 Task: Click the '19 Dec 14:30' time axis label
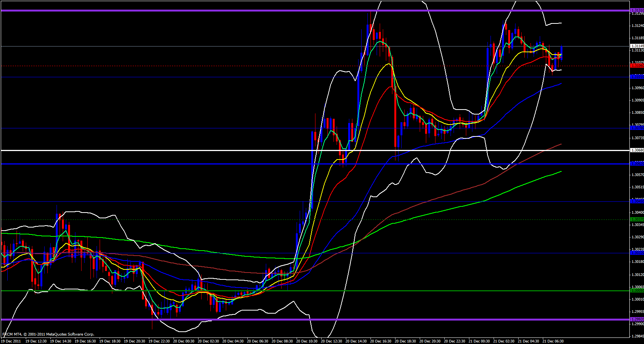click(x=60, y=341)
